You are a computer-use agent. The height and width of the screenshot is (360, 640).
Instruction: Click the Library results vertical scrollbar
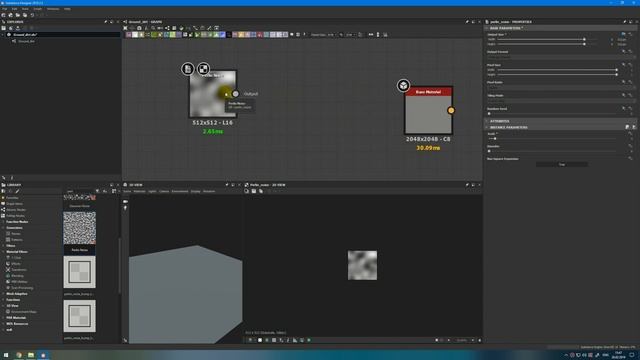click(x=119, y=265)
